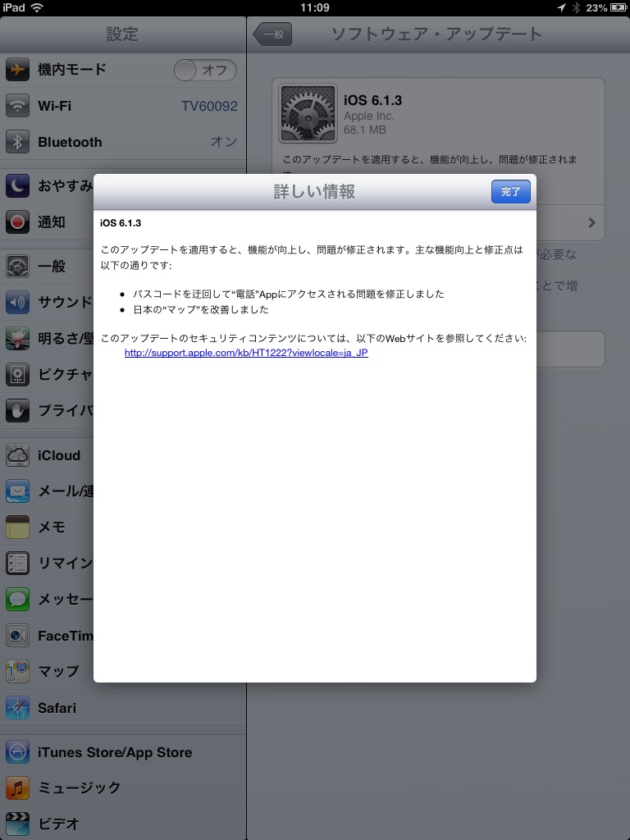Viewport: 630px width, 840px height.
Task: Select Wi-Fi network value TV60092
Action: click(209, 106)
